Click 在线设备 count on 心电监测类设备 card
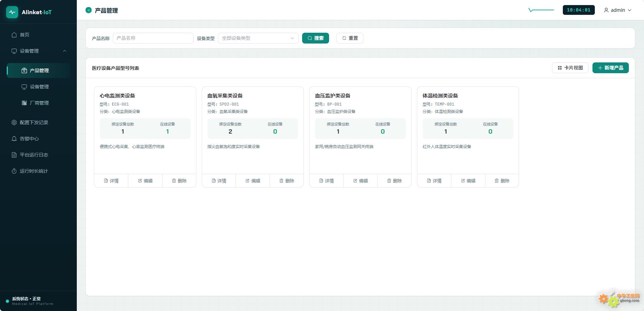644x311 pixels. (x=167, y=132)
